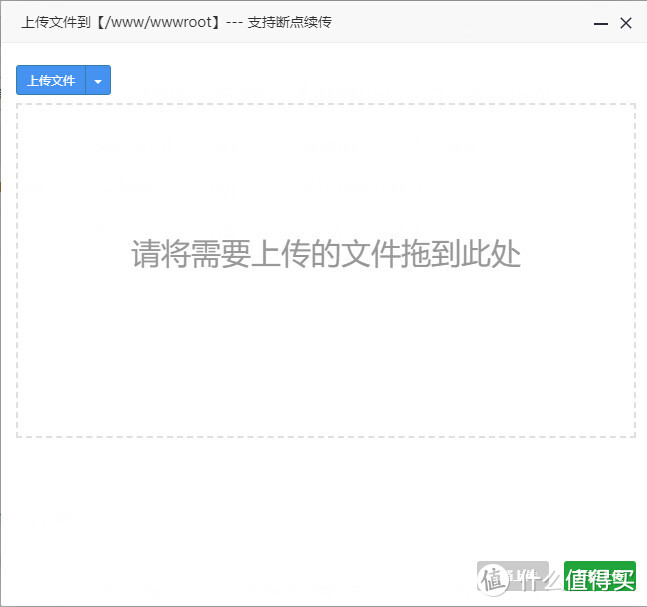Viewport: 647px width, 607px height.
Task: Minimize the upload dialog
Action: tap(600, 24)
